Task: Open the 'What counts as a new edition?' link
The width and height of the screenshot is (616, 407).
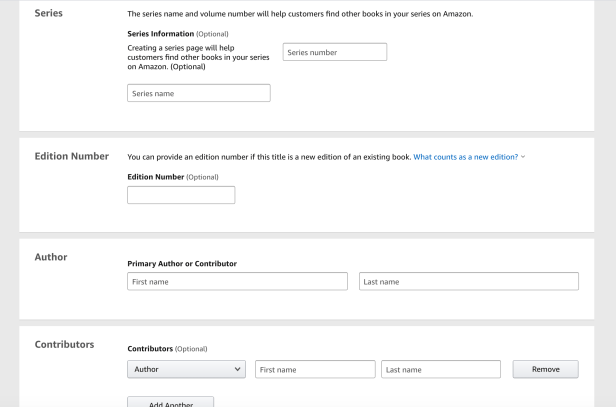Action: pos(465,158)
